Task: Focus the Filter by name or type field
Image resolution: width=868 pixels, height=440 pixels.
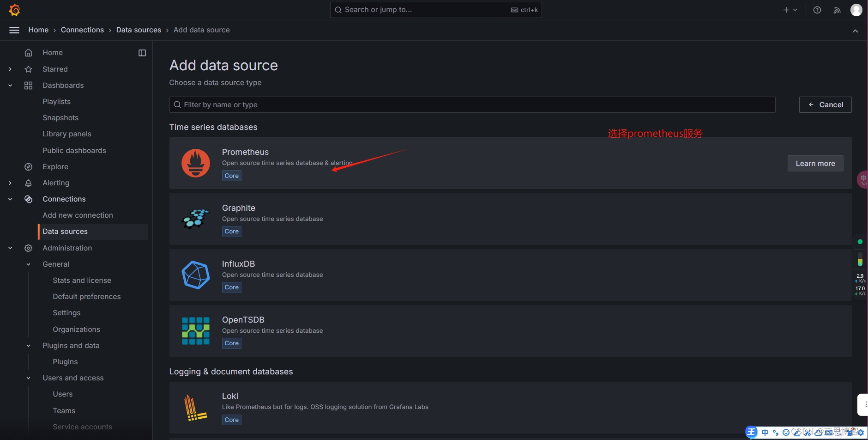Action: pyautogui.click(x=472, y=105)
